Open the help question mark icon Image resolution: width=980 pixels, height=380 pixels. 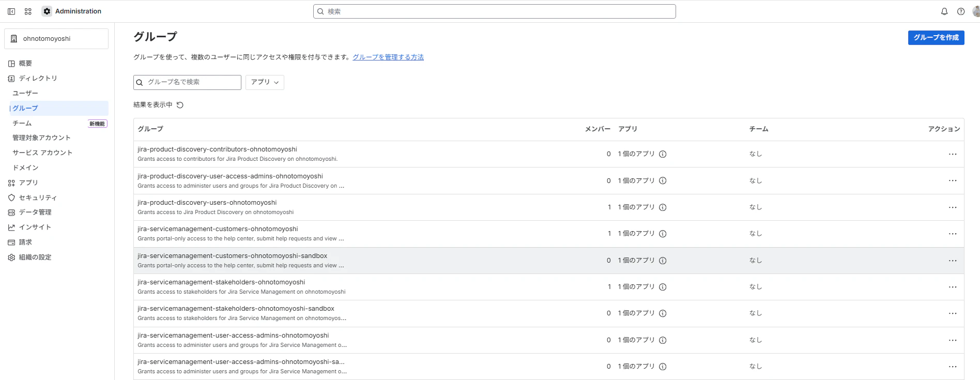(x=961, y=11)
